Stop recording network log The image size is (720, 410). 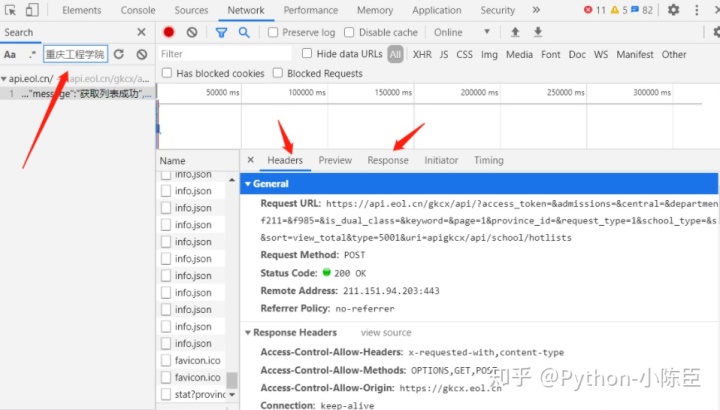(x=169, y=32)
